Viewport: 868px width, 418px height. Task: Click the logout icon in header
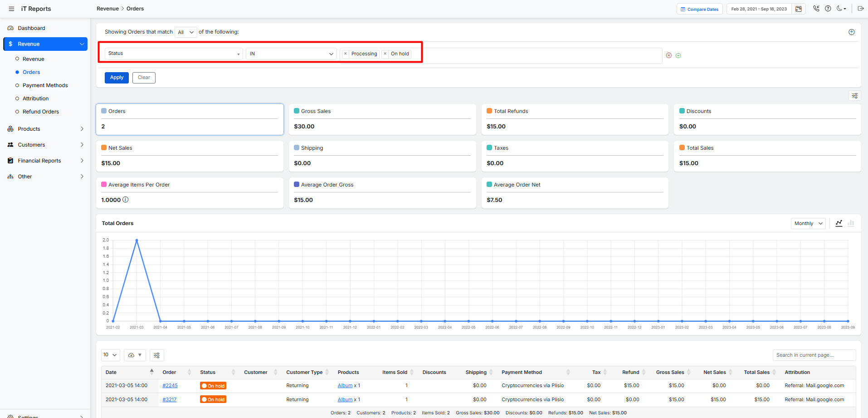coord(860,9)
